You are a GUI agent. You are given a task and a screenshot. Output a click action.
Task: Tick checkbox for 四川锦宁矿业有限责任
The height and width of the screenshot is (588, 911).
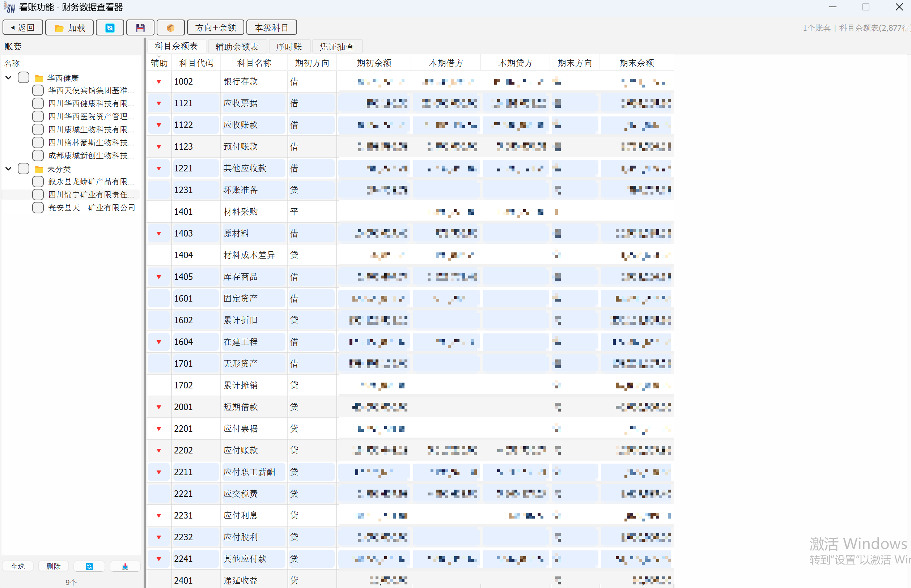pyautogui.click(x=38, y=194)
